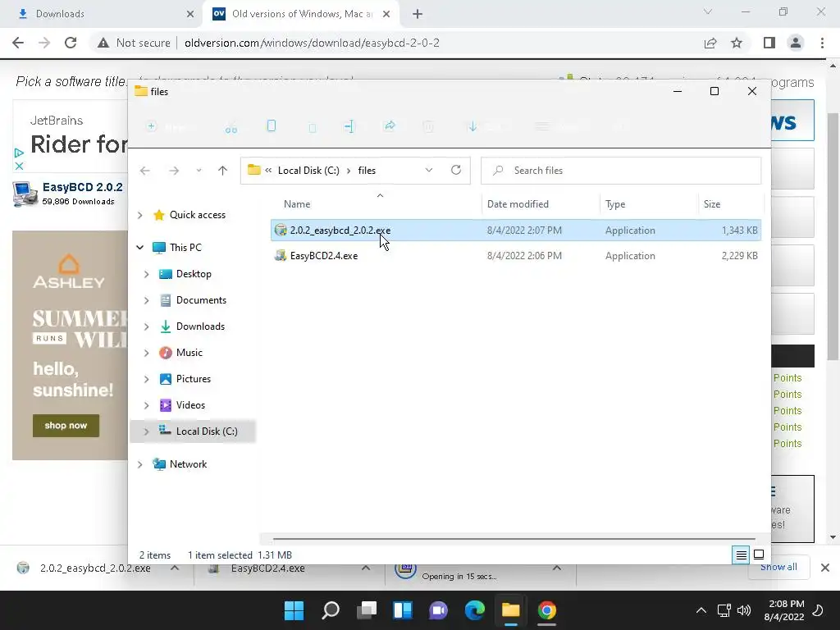
Task: Click the Cut scissors icon in Explorer toolbar
Action: click(x=231, y=127)
